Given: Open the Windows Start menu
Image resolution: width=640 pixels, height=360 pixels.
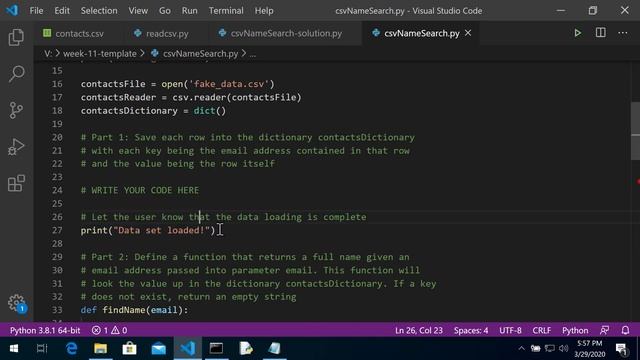Looking at the screenshot, I should (x=13, y=349).
